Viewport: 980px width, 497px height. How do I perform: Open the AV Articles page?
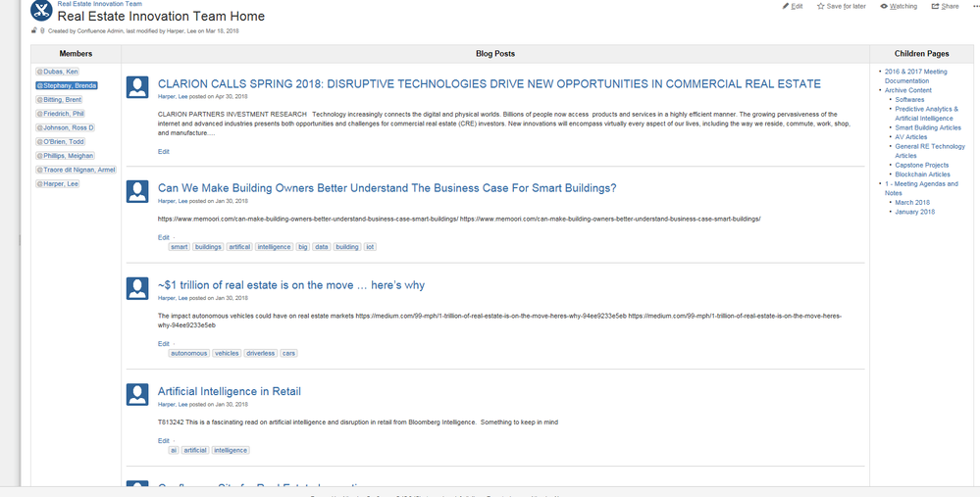(911, 137)
